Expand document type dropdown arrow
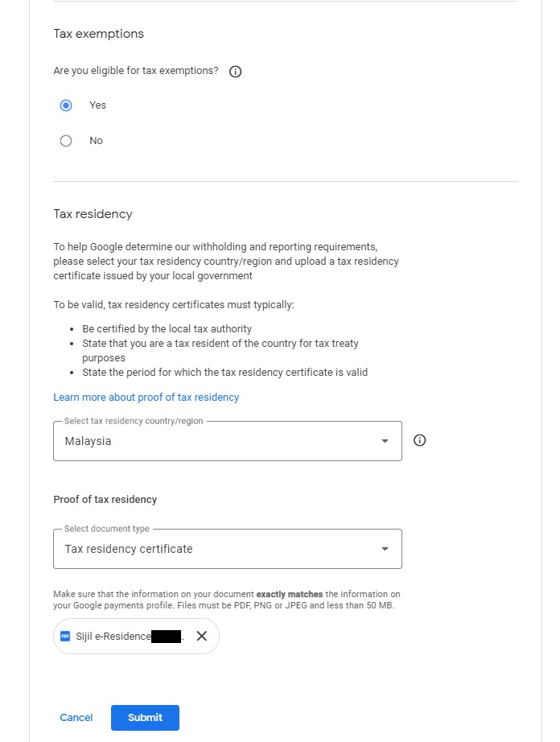Image resolution: width=560 pixels, height=742 pixels. [385, 549]
